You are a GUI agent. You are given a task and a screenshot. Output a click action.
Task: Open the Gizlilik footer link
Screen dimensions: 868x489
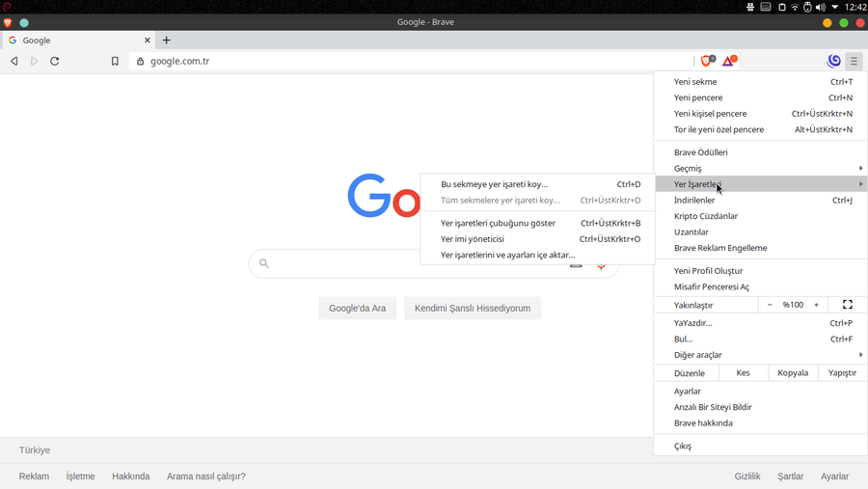[x=747, y=476]
